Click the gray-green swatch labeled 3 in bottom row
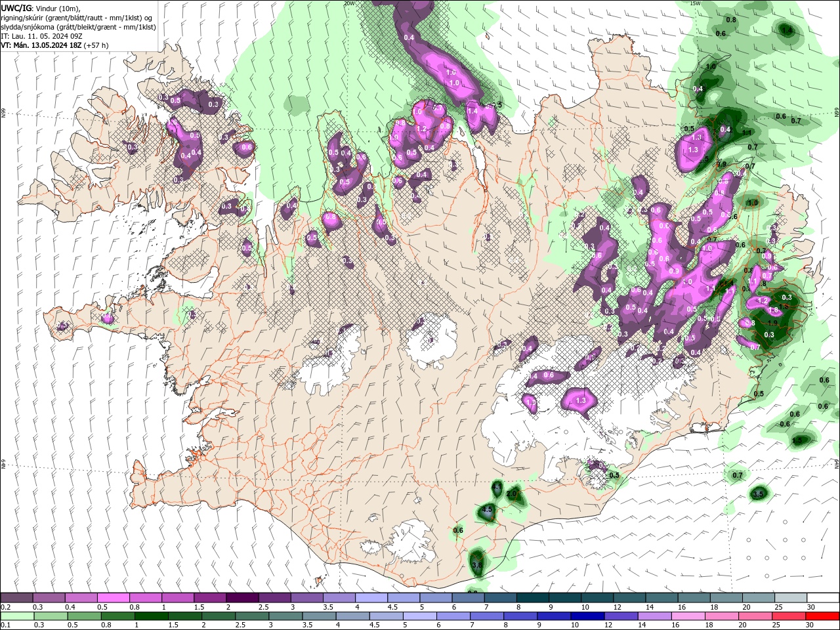The image size is (840, 630). coord(285,616)
